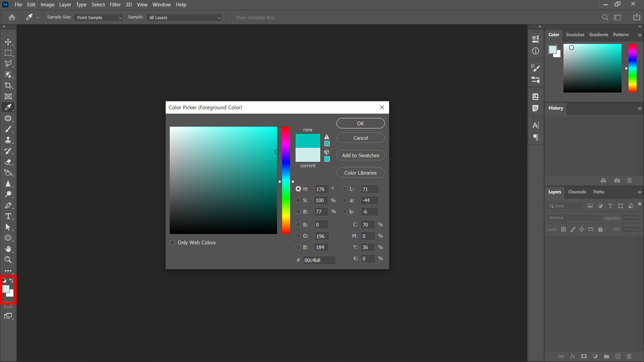Select the Crop tool
This screenshot has height=362, width=644.
click(8, 85)
